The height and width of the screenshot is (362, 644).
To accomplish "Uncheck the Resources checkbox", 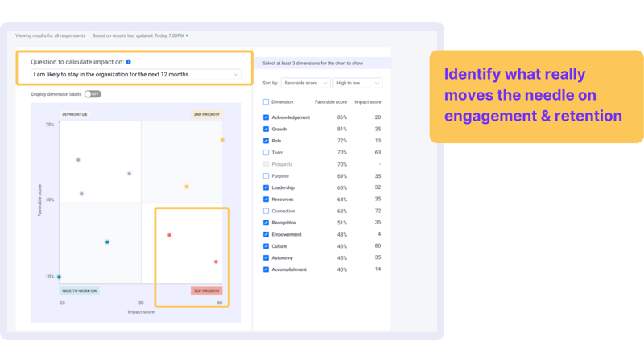I will tap(266, 200).
